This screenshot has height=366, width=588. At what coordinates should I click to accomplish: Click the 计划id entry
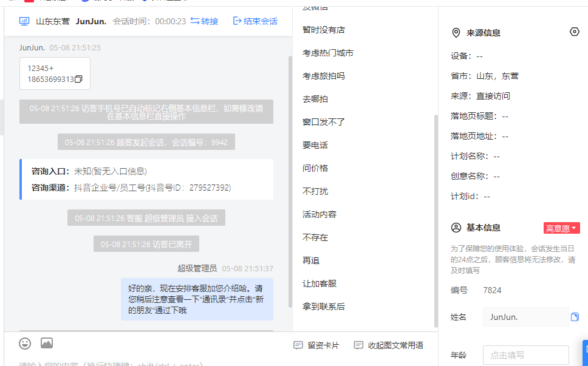point(470,196)
